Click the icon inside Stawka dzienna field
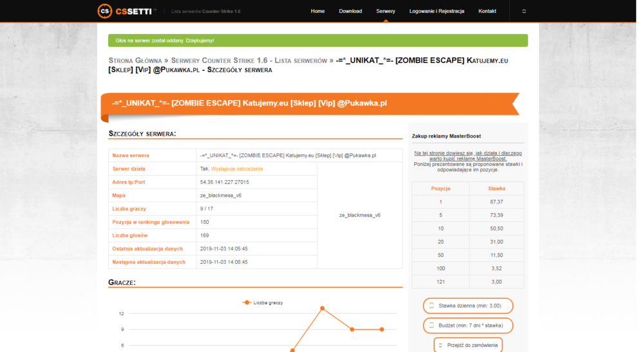Image resolution: width=644 pixels, height=352 pixels. click(x=431, y=306)
